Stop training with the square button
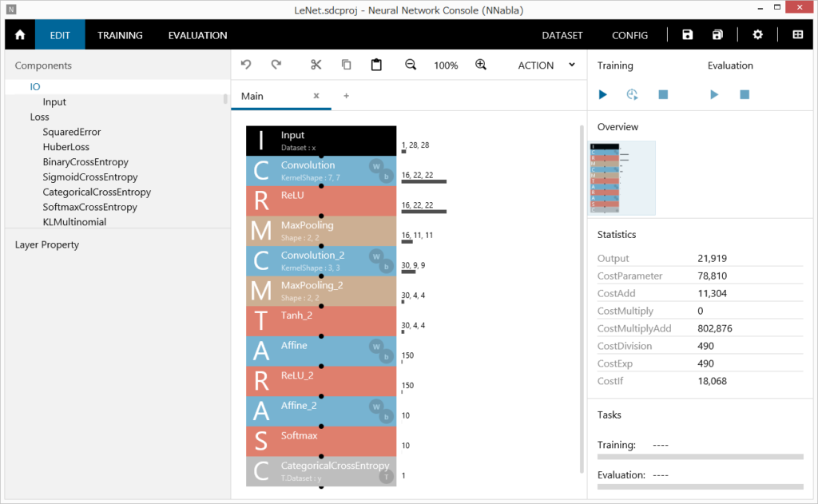 tap(663, 94)
